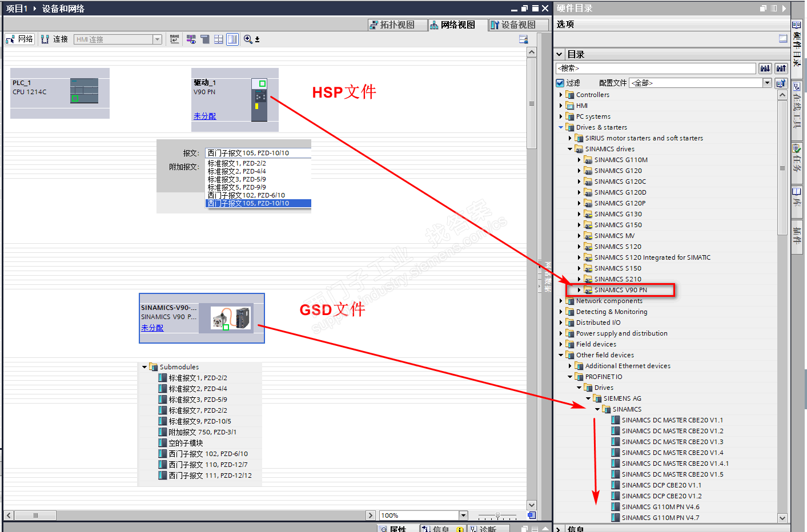Toggle the page-view icon highlighted in the toolbar
Screen dimensions: 807x532
[232, 39]
